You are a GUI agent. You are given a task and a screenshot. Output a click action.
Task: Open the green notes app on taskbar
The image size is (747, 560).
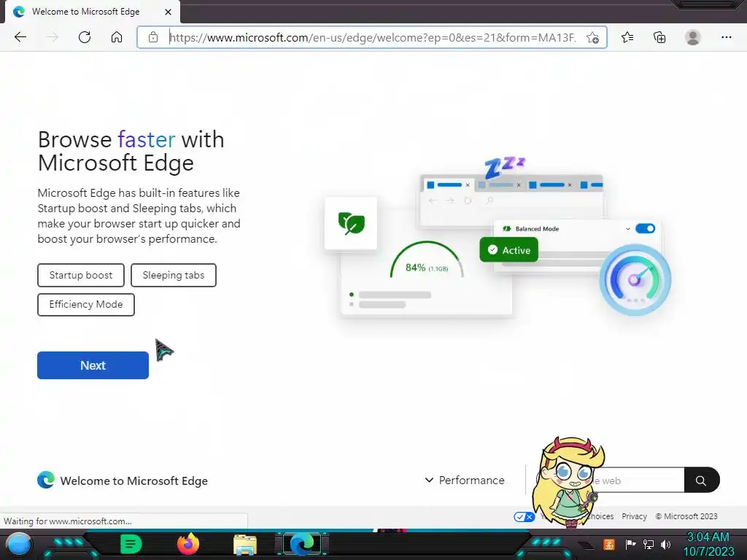tap(131, 544)
